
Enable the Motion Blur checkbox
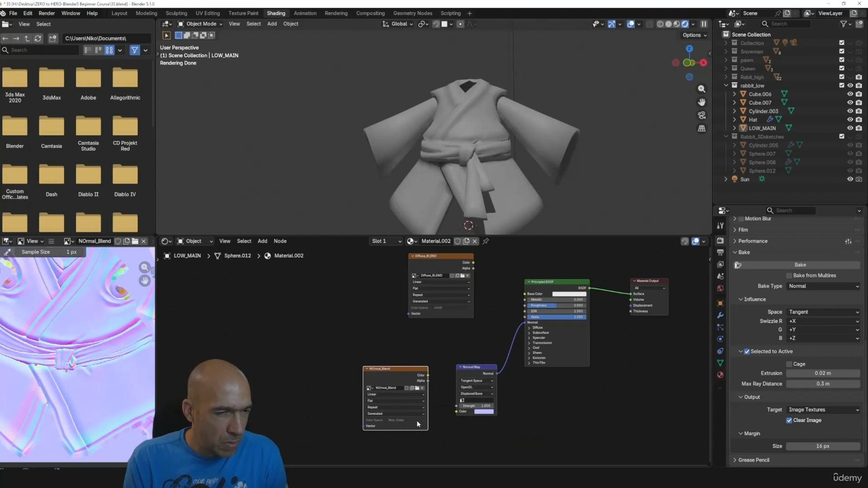pos(741,219)
